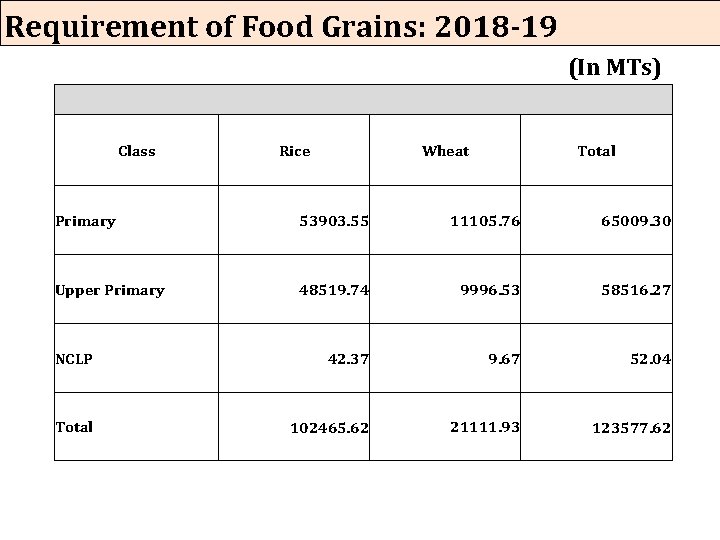Select the 'Total' row label

(74, 427)
